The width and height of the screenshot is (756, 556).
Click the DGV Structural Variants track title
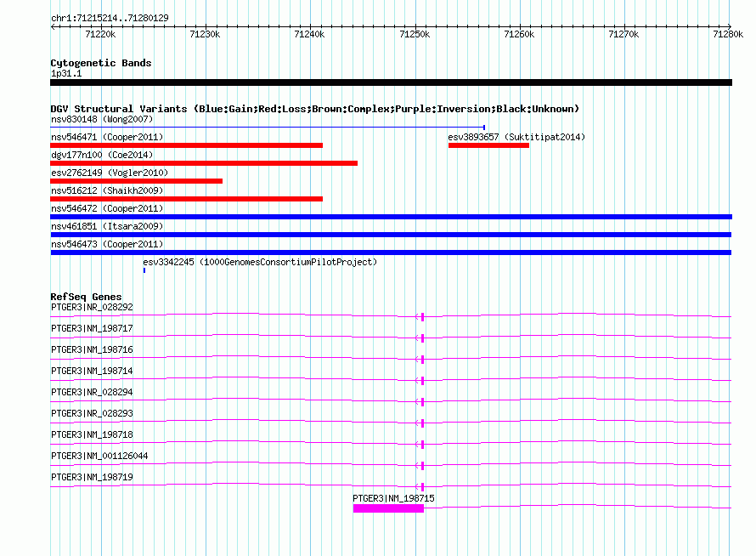(315, 109)
